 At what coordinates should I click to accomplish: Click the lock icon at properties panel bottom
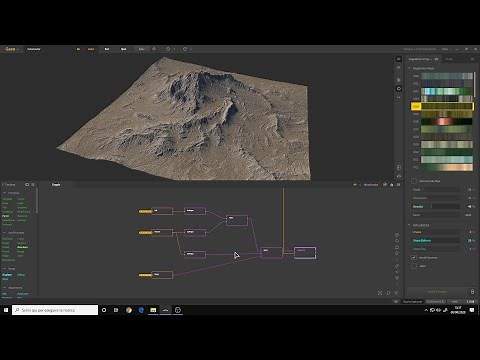[472, 292]
